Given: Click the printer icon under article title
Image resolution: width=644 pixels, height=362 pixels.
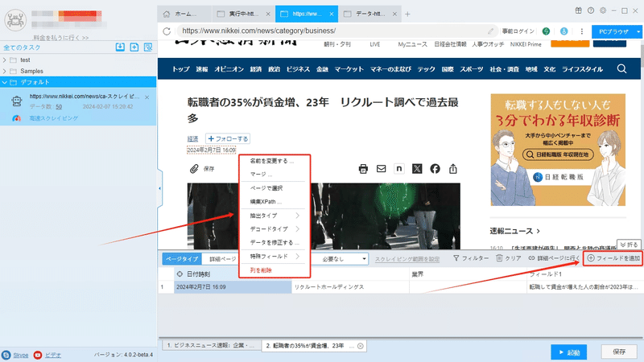Looking at the screenshot, I should [x=363, y=169].
